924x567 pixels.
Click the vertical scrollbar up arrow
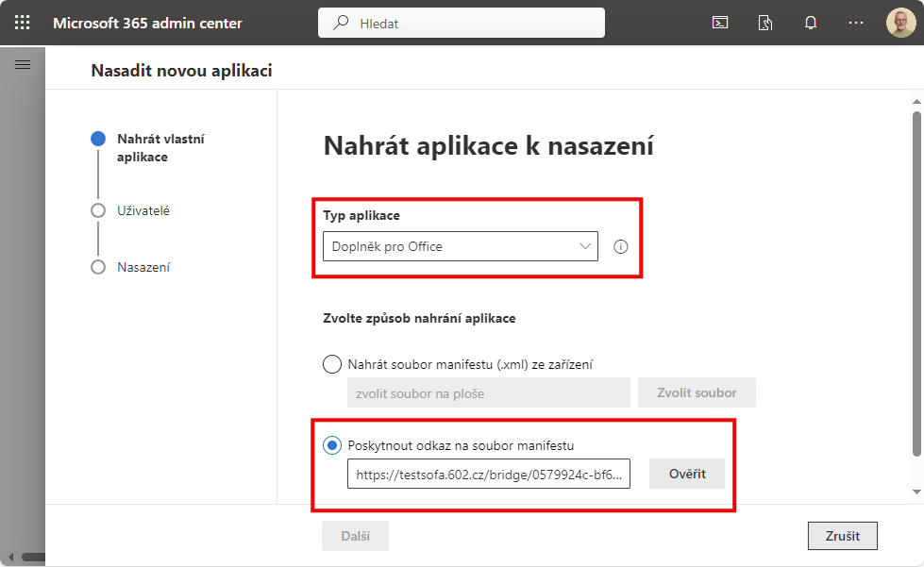pos(916,102)
